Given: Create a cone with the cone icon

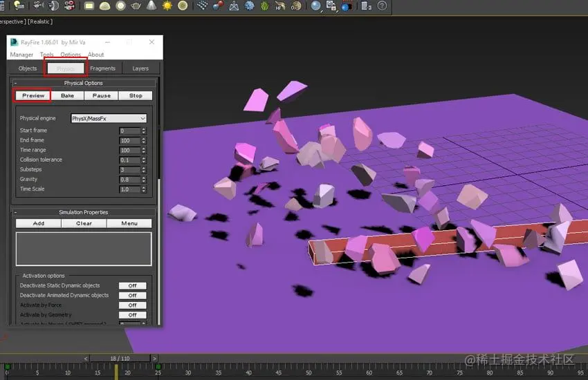Looking at the screenshot, I should tap(151, 6).
